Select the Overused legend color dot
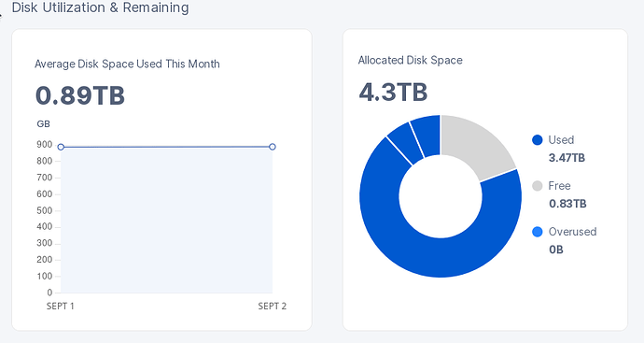644x343 pixels. point(538,232)
